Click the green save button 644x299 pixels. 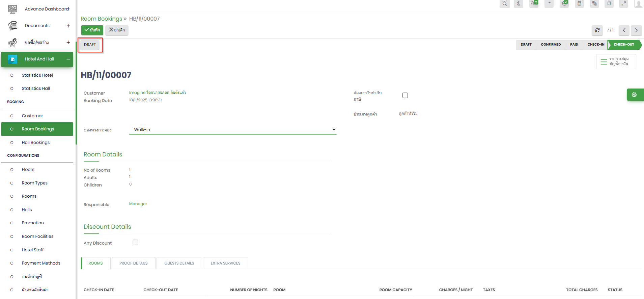tap(92, 30)
